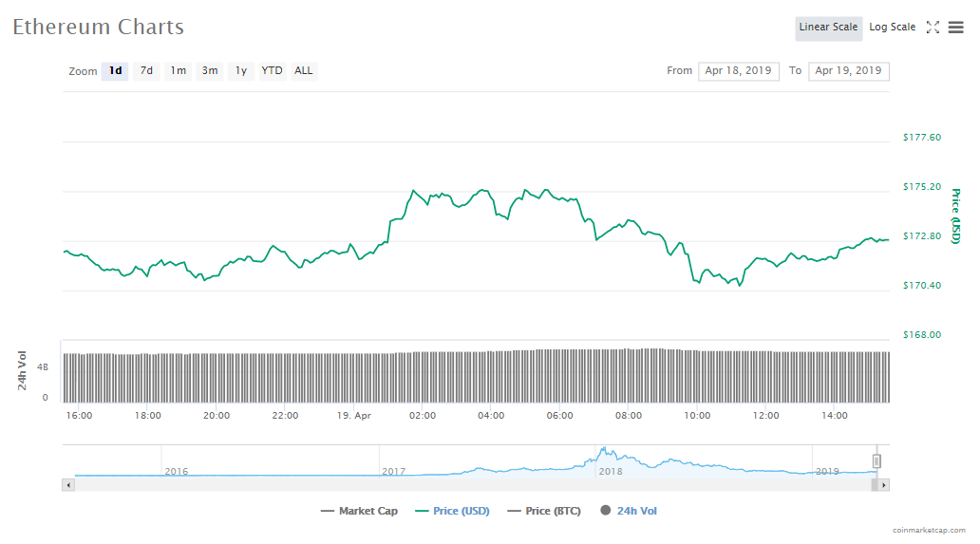Switch to Linear Scale
Image resolution: width=980 pixels, height=544 pixels.
click(x=828, y=28)
